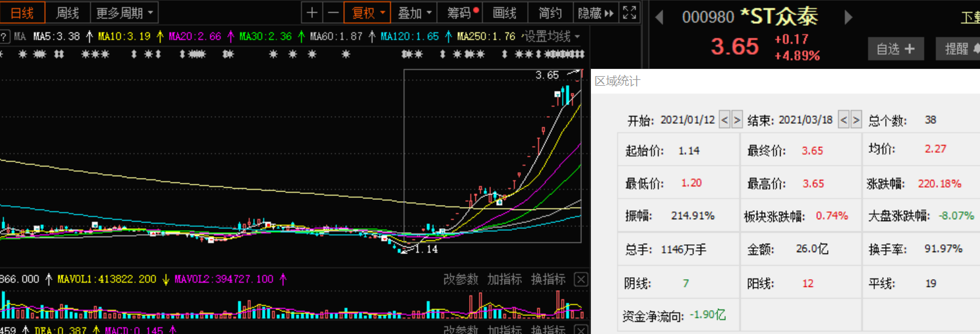This screenshot has height=334, width=980.
Task: Click the end date value 2021/03/18
Action: point(807,120)
